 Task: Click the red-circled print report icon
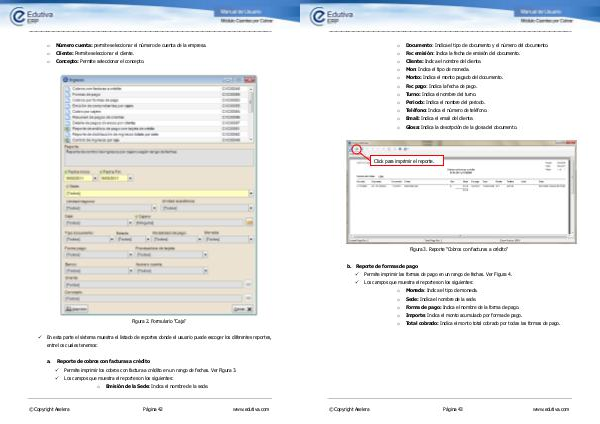pyautogui.click(x=358, y=150)
